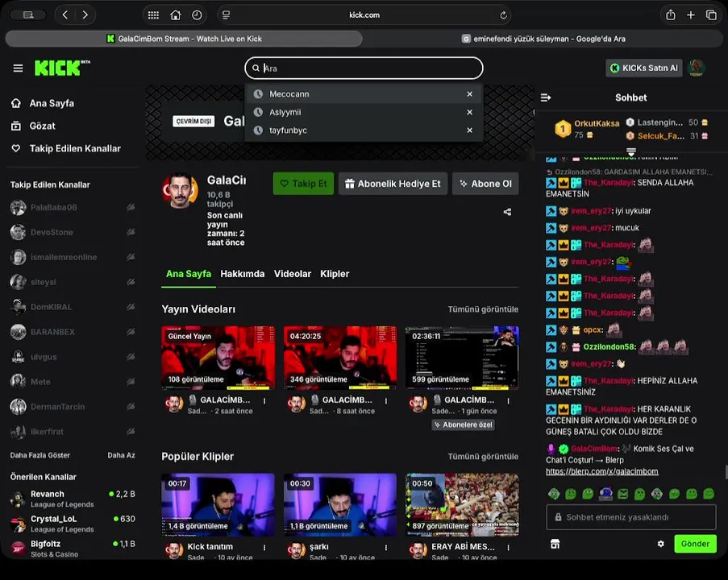Add a new browser tab
The width and height of the screenshot is (728, 580).
click(x=691, y=14)
